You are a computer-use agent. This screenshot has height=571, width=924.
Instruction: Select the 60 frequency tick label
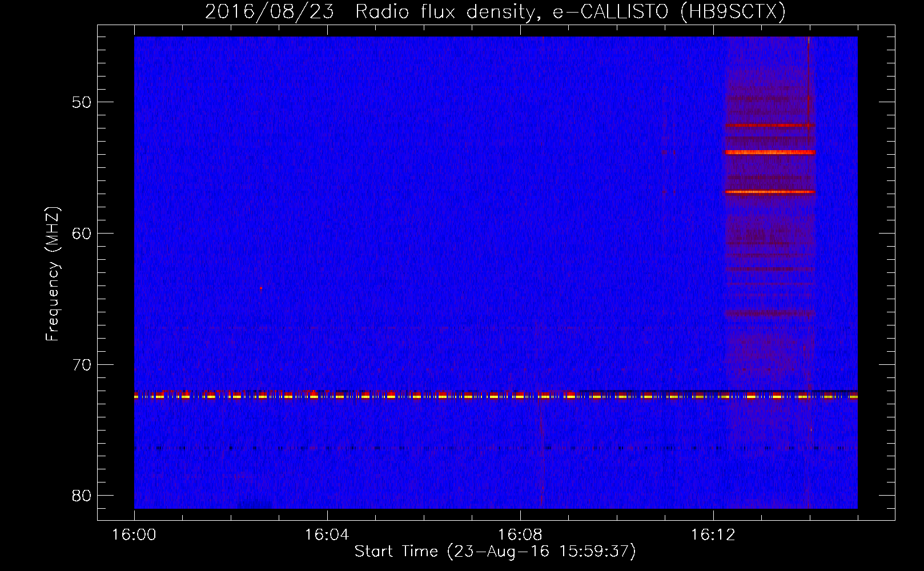[82, 234]
